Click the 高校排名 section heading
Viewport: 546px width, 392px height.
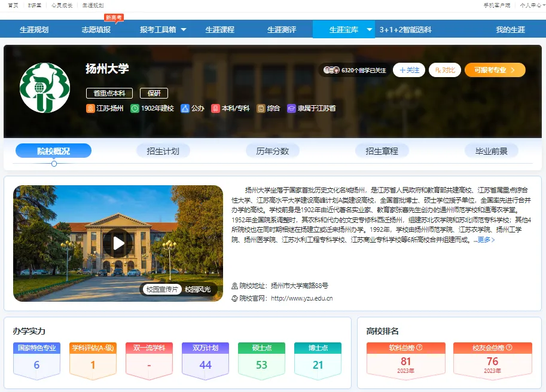coord(382,331)
